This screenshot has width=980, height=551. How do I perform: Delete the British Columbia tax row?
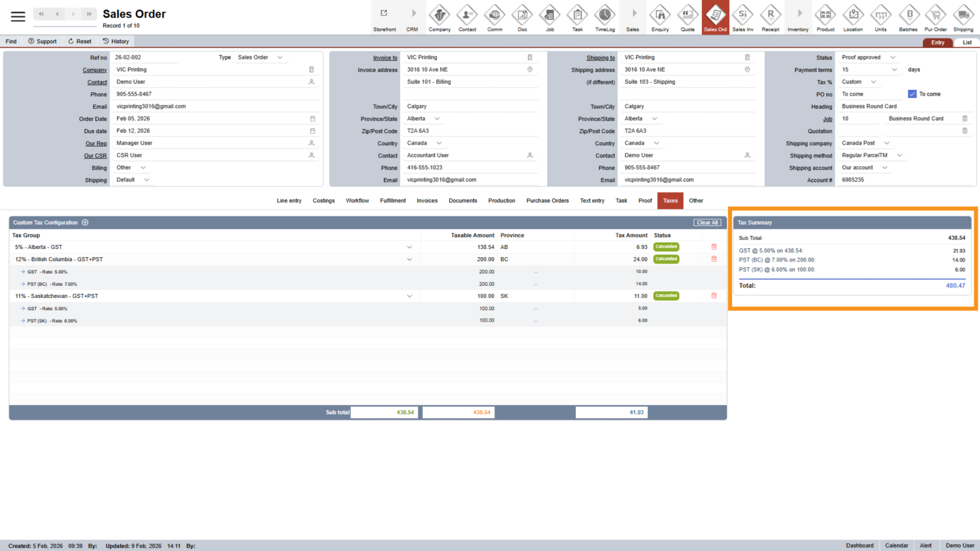[x=713, y=259]
